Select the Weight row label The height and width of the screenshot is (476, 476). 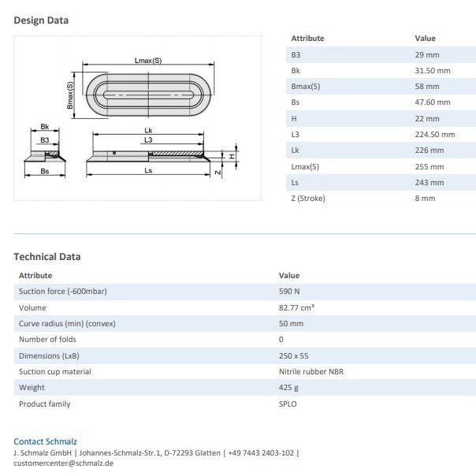click(x=32, y=387)
